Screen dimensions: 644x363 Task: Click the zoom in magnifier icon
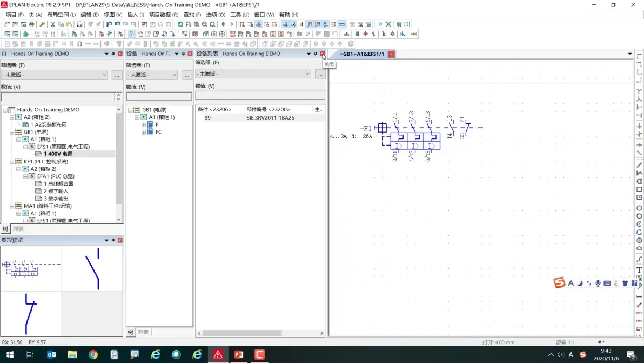click(196, 24)
